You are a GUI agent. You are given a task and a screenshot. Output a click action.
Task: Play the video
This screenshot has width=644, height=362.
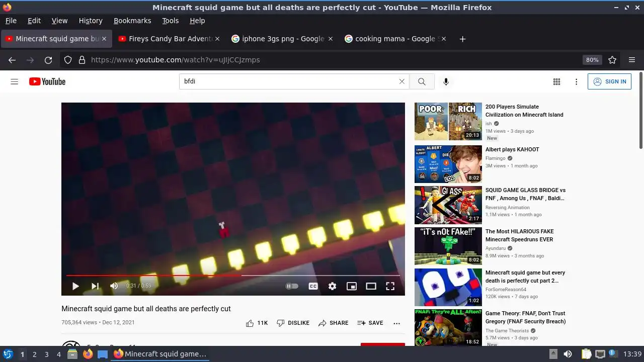[x=75, y=286]
